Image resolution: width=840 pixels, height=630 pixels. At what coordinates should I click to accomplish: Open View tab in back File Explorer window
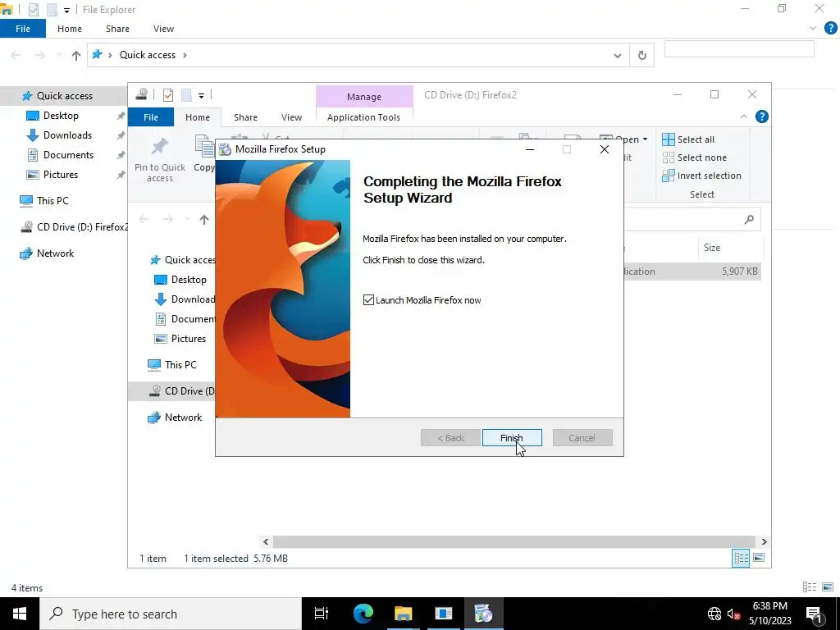click(x=163, y=29)
